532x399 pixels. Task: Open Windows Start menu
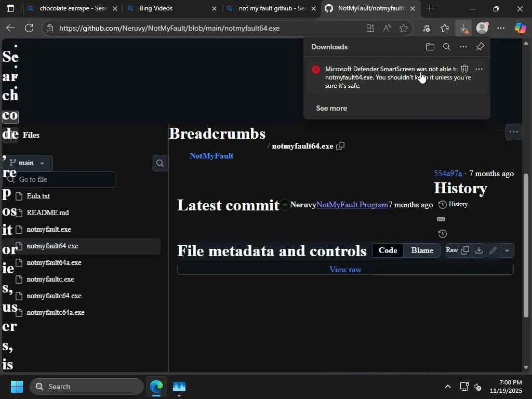17,387
